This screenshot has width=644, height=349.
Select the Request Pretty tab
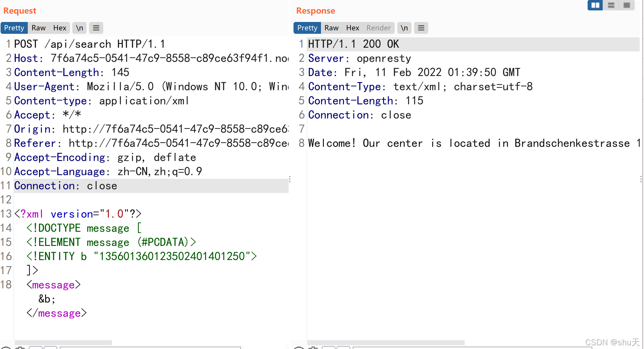pyautogui.click(x=14, y=28)
